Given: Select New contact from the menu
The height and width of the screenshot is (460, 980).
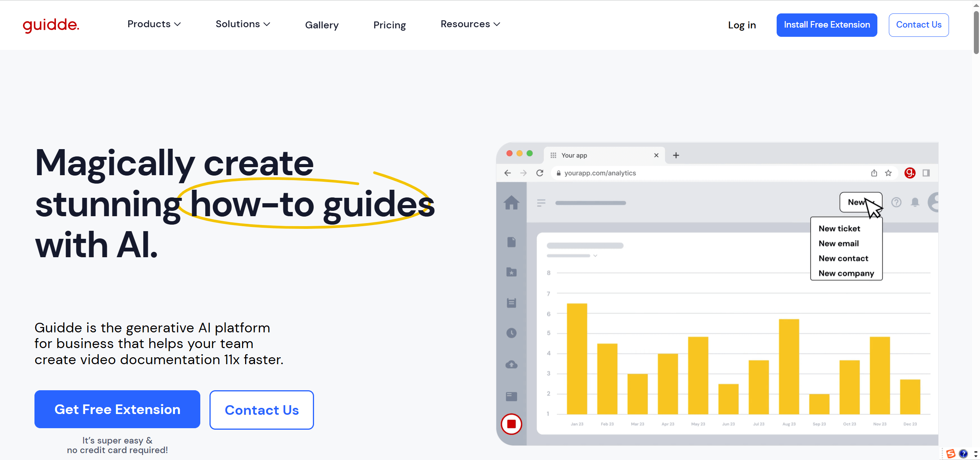Looking at the screenshot, I should click(843, 258).
